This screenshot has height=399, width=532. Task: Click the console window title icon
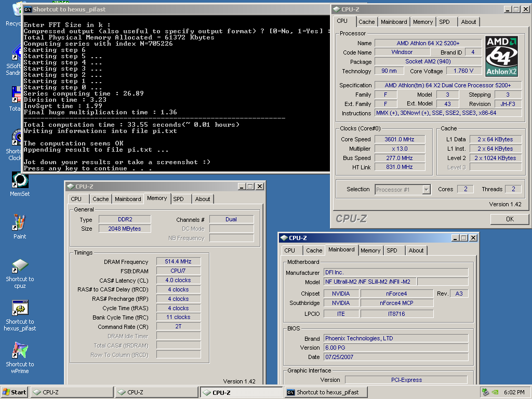point(28,9)
